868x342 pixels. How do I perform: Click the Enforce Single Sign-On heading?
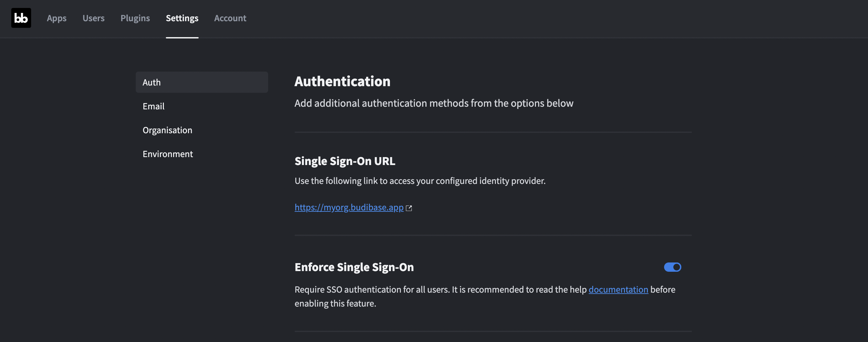click(x=354, y=267)
